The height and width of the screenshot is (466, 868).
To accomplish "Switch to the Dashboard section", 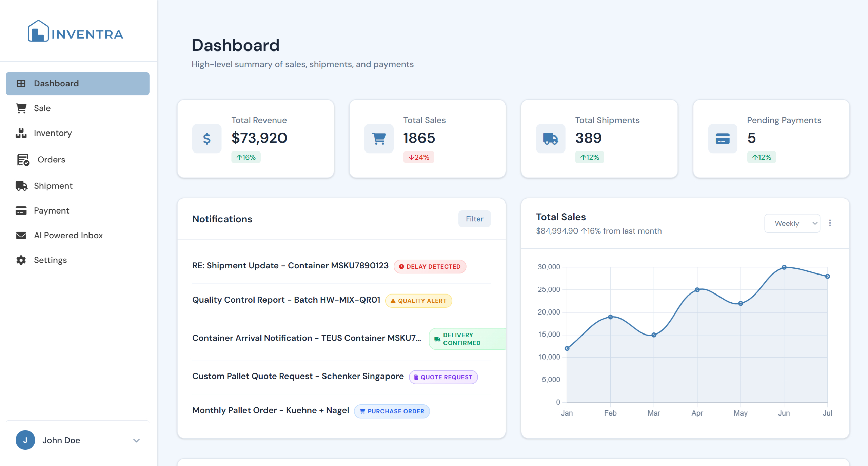I will click(56, 83).
